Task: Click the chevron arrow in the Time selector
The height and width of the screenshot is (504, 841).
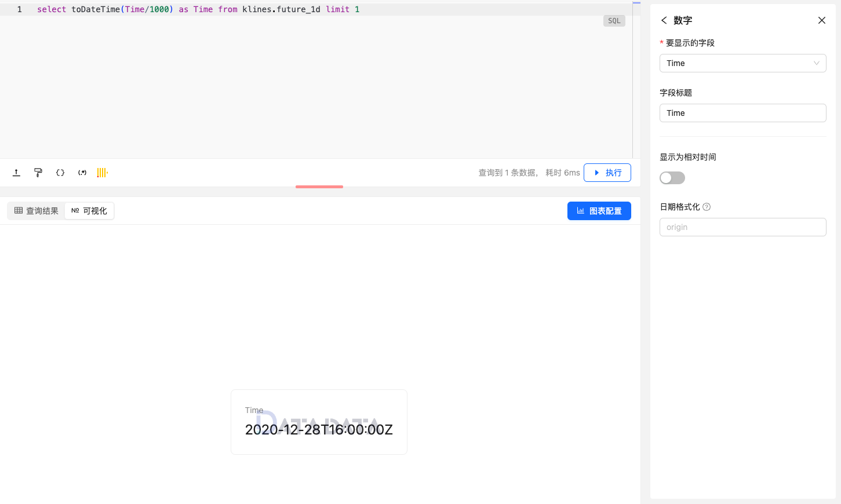Action: tap(816, 63)
